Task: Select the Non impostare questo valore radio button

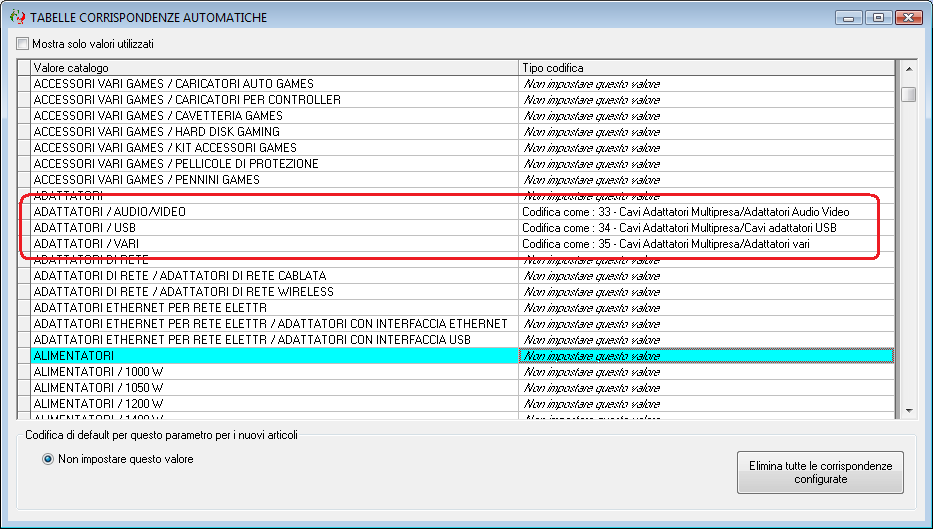Action: (48, 459)
